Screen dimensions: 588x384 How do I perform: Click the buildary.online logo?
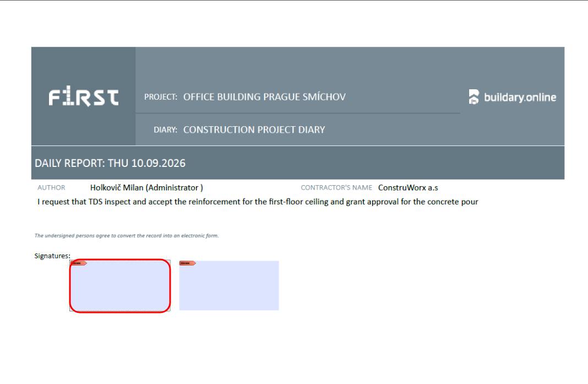coord(512,97)
